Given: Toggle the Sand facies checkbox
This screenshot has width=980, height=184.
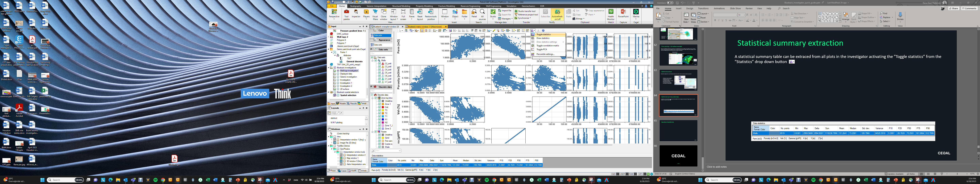Looking at the screenshot, I should [379, 138].
